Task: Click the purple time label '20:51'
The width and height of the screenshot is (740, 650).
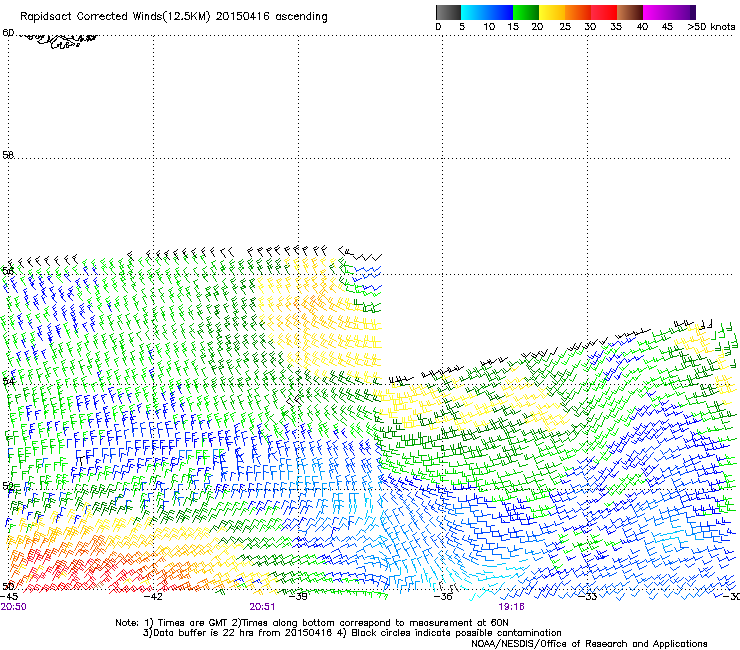Action: click(262, 607)
